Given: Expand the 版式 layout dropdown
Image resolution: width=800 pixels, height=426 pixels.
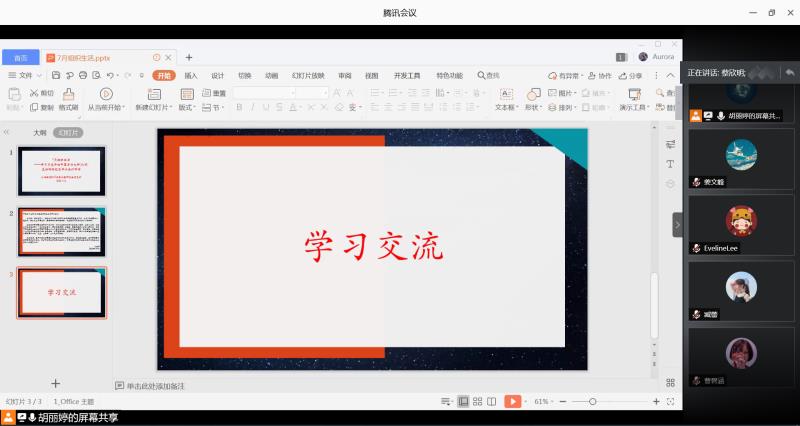Looking at the screenshot, I should tap(187, 107).
